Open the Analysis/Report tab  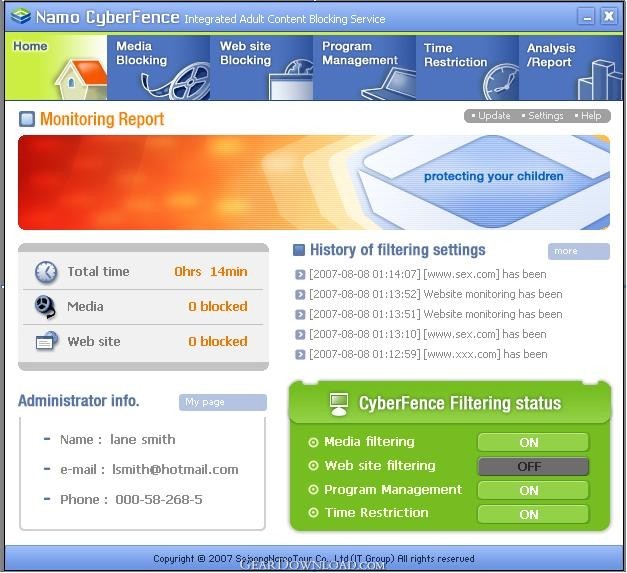[571, 67]
